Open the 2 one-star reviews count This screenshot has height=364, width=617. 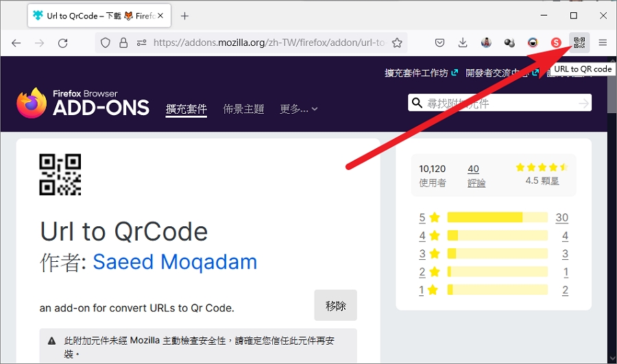565,290
